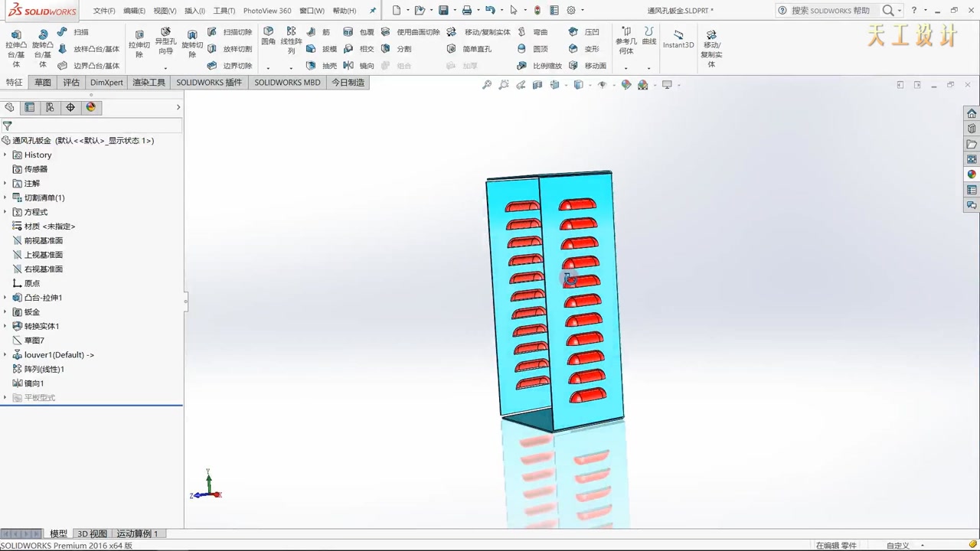Viewport: 980px width, 551px height.
Task: Open the 异型孔向导 dropdown arrow
Action: [165, 67]
